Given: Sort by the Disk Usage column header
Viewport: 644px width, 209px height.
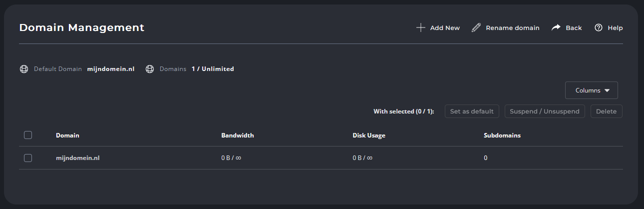Looking at the screenshot, I should tap(369, 135).
